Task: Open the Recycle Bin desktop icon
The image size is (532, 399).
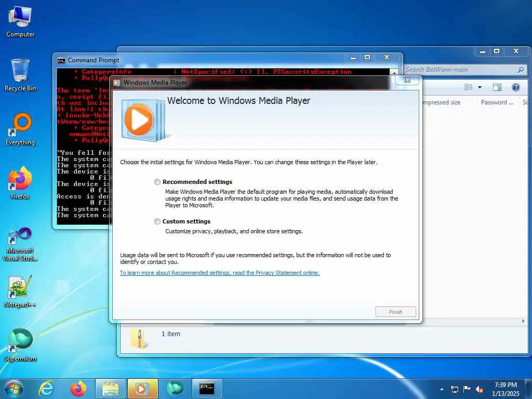Action: (20, 75)
